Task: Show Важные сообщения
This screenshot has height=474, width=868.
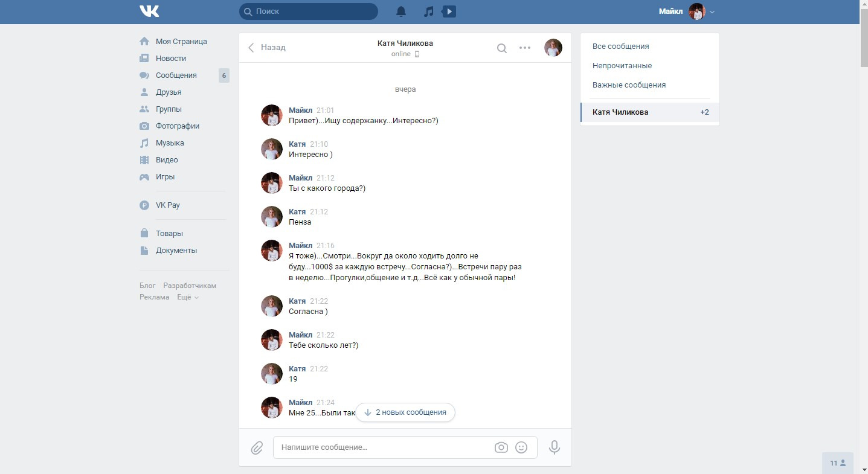Action: [650, 85]
